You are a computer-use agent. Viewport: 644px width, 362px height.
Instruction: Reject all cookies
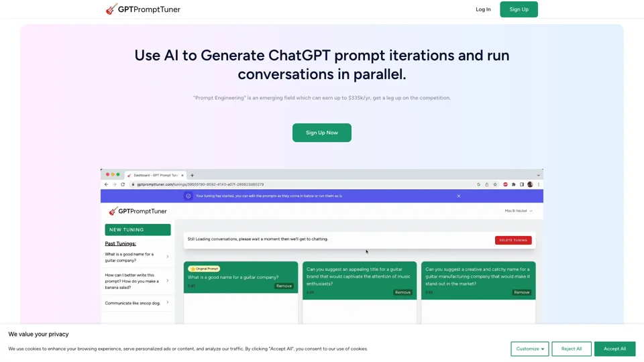pos(572,349)
